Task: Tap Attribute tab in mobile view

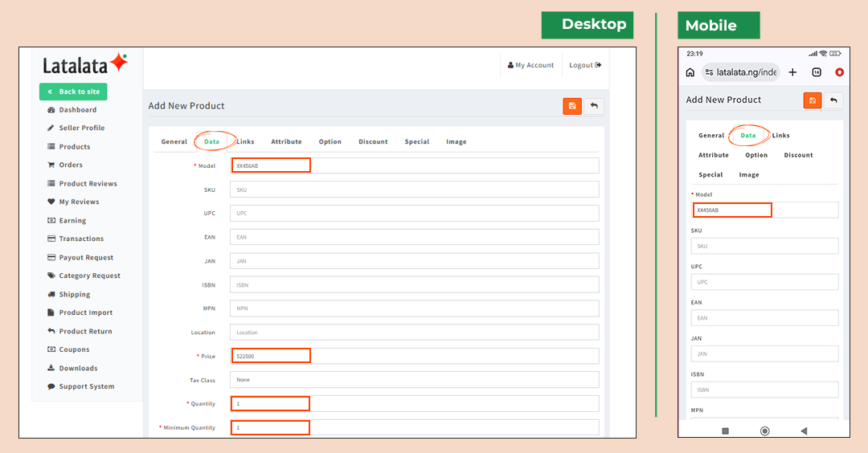Action: pos(714,156)
